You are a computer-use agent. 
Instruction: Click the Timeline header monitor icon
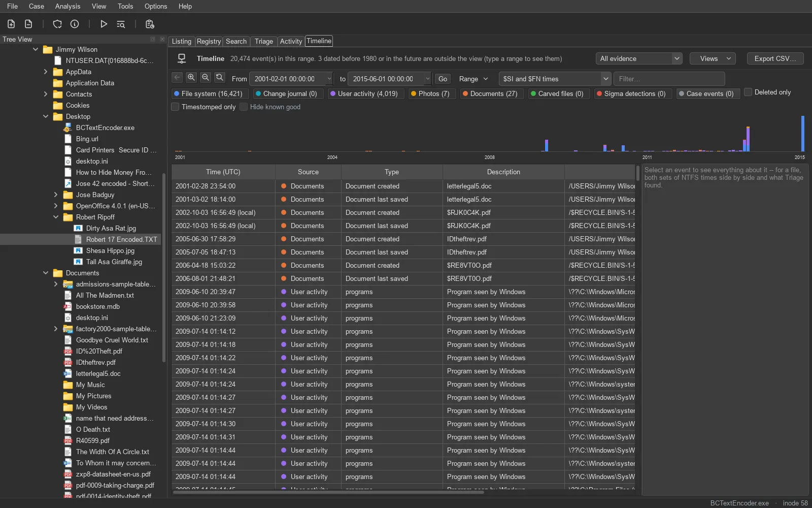pyautogui.click(x=182, y=58)
